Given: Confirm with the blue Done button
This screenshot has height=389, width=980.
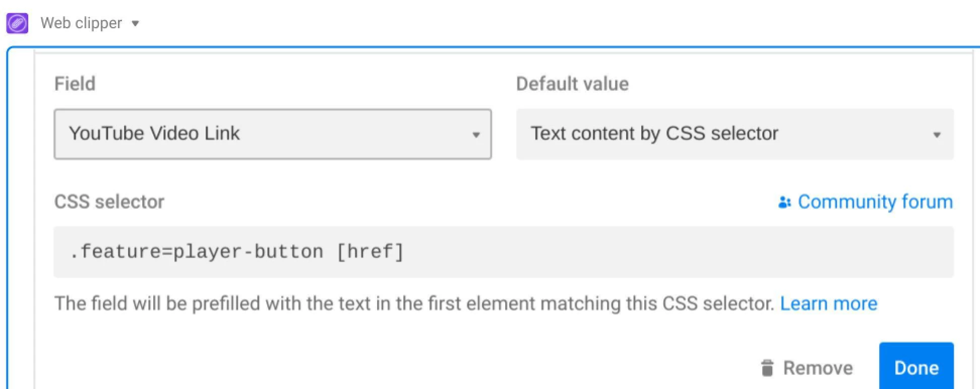Looking at the screenshot, I should (916, 366).
